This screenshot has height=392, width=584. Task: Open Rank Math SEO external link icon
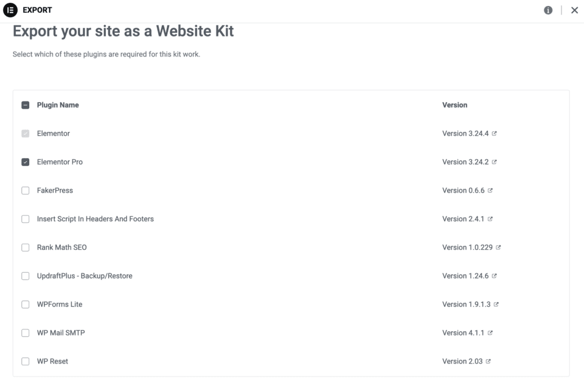[x=499, y=247]
